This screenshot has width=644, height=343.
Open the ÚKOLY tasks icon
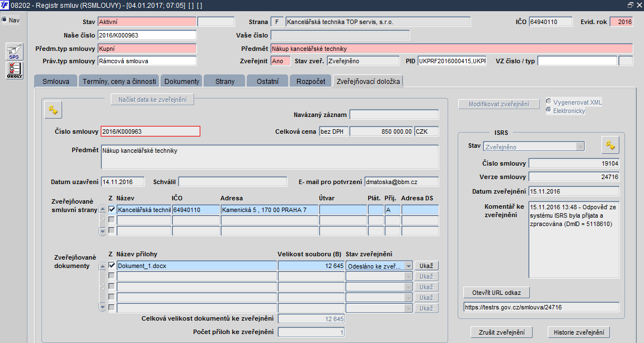(x=15, y=71)
